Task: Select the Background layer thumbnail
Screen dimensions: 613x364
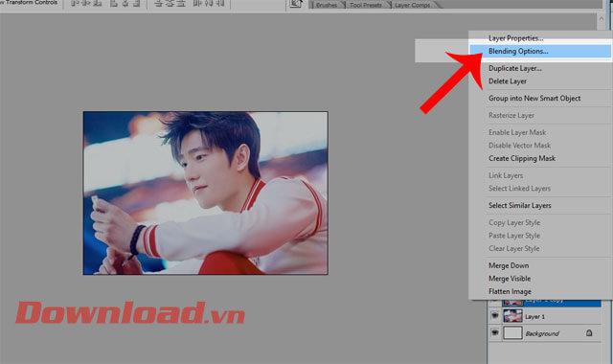Action: (512, 333)
